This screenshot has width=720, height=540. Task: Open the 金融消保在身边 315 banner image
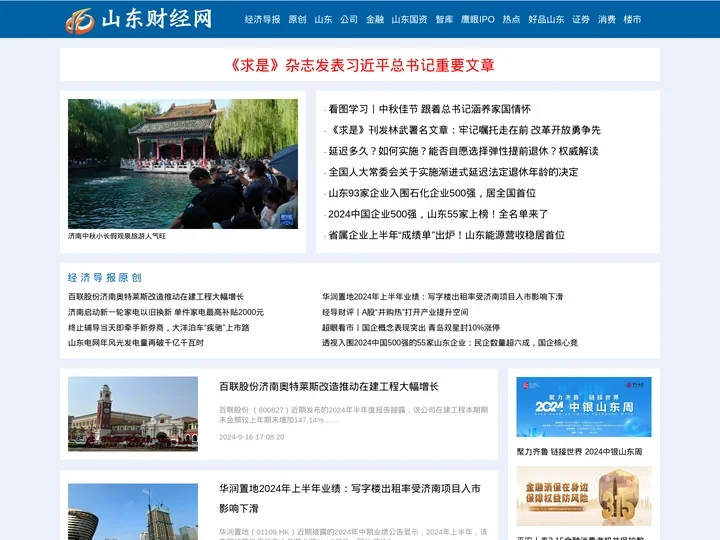pos(584,496)
